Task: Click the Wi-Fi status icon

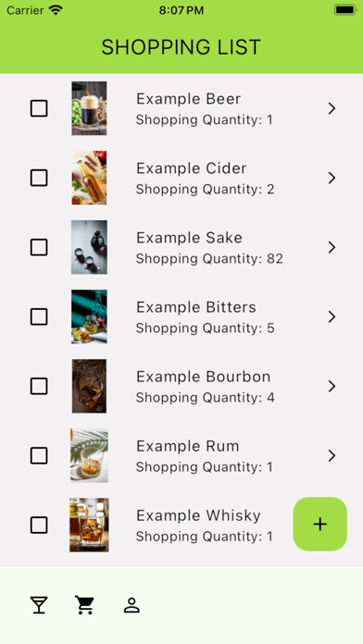Action: 55,10
